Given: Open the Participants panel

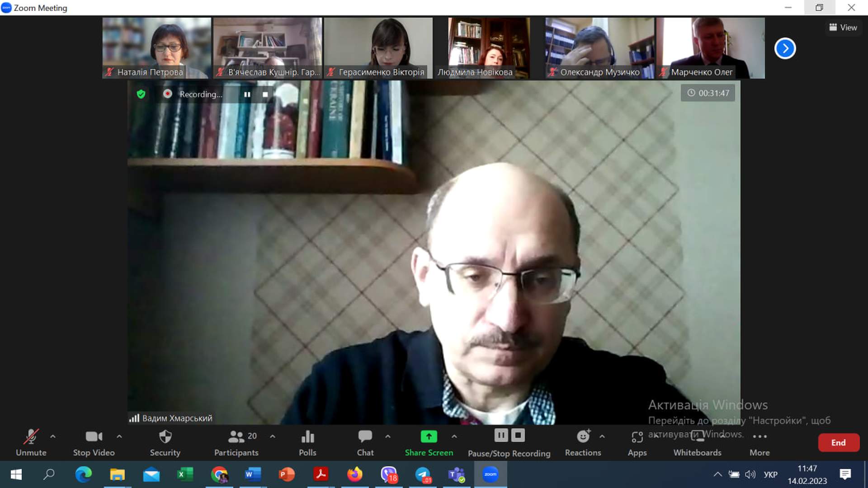Looking at the screenshot, I should [x=236, y=442].
